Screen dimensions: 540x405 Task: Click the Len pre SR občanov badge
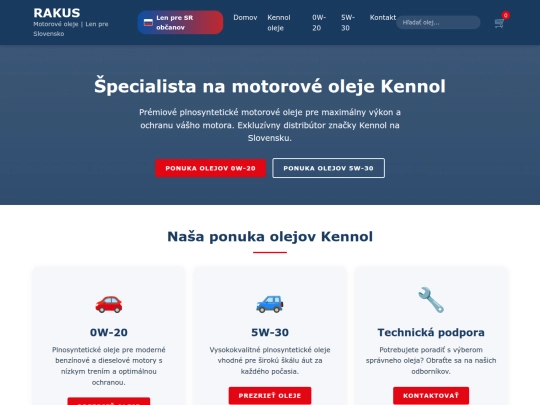180,22
